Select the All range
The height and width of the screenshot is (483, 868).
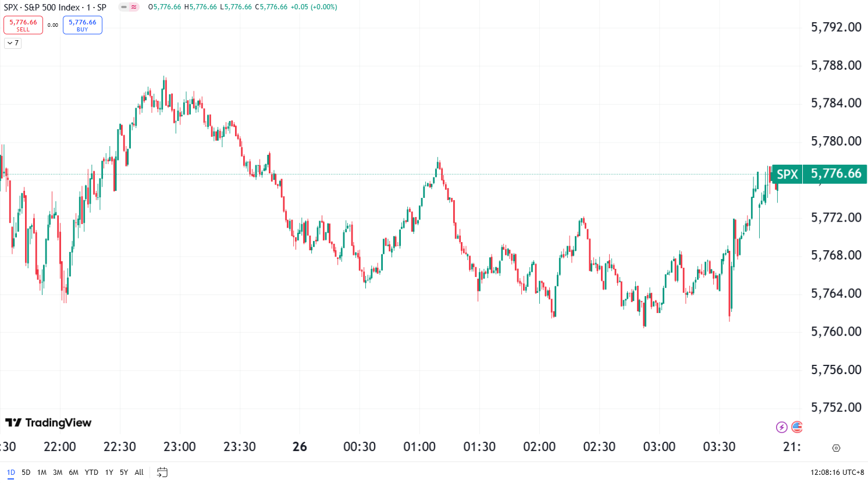(x=138, y=473)
